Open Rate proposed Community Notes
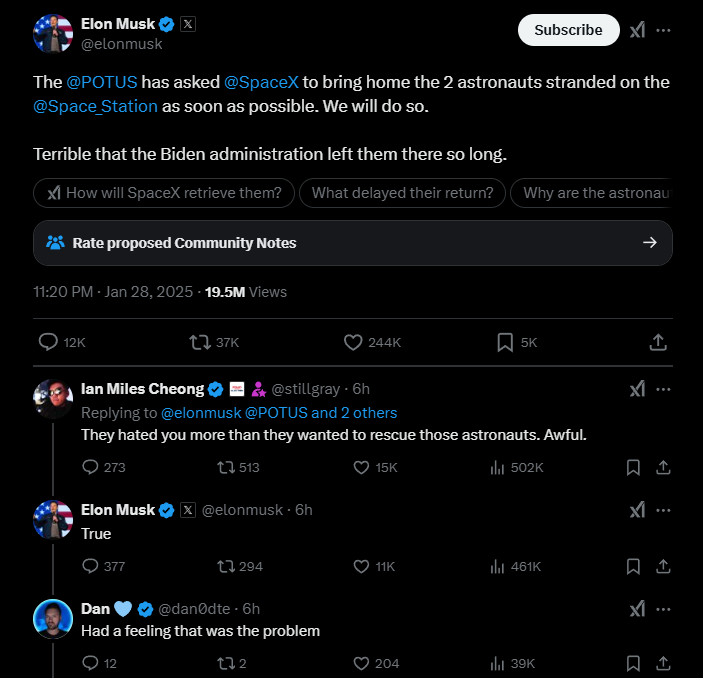The image size is (703, 678). (x=353, y=243)
